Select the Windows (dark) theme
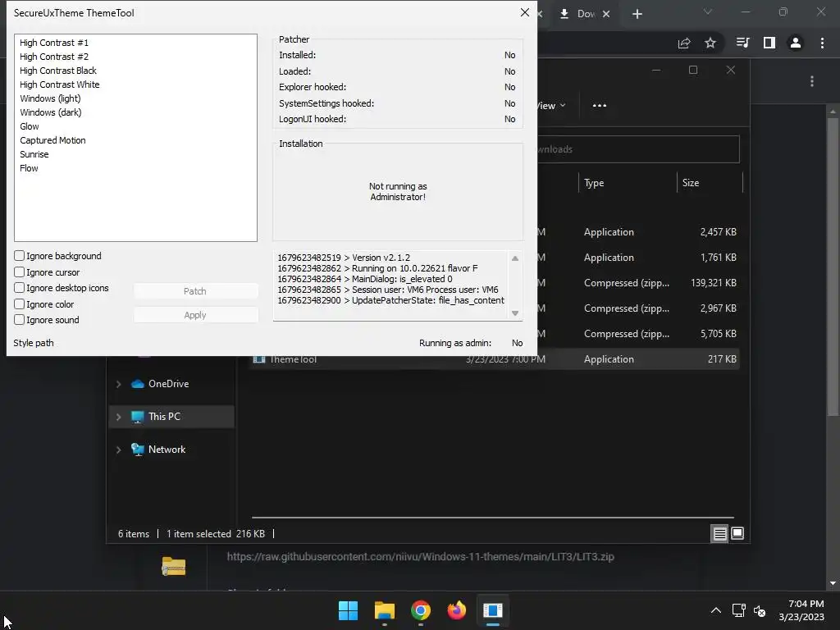Image resolution: width=840 pixels, height=630 pixels. pyautogui.click(x=51, y=112)
